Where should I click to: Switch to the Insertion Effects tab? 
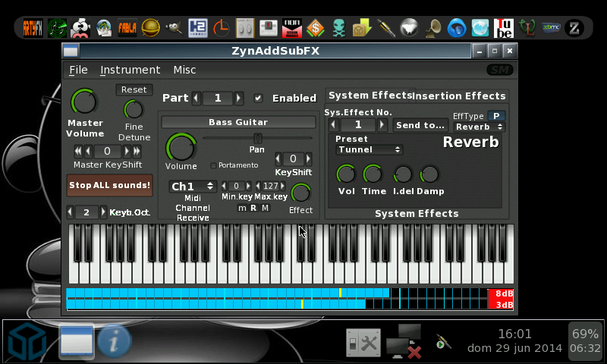click(458, 96)
